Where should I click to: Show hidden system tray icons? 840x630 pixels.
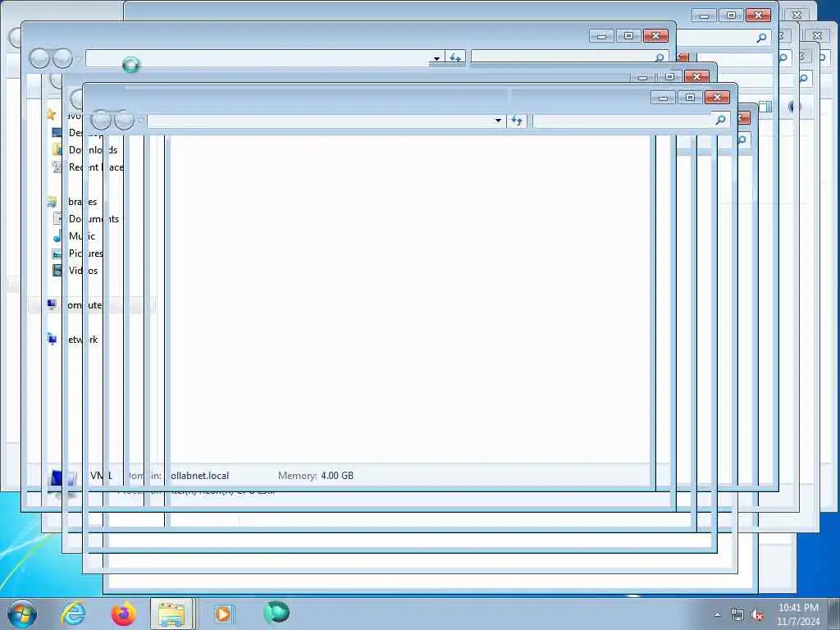(717, 614)
